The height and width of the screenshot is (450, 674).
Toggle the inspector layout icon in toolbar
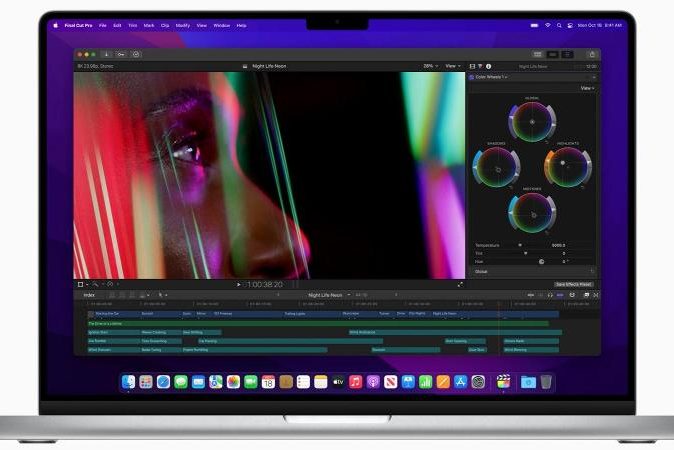point(567,54)
